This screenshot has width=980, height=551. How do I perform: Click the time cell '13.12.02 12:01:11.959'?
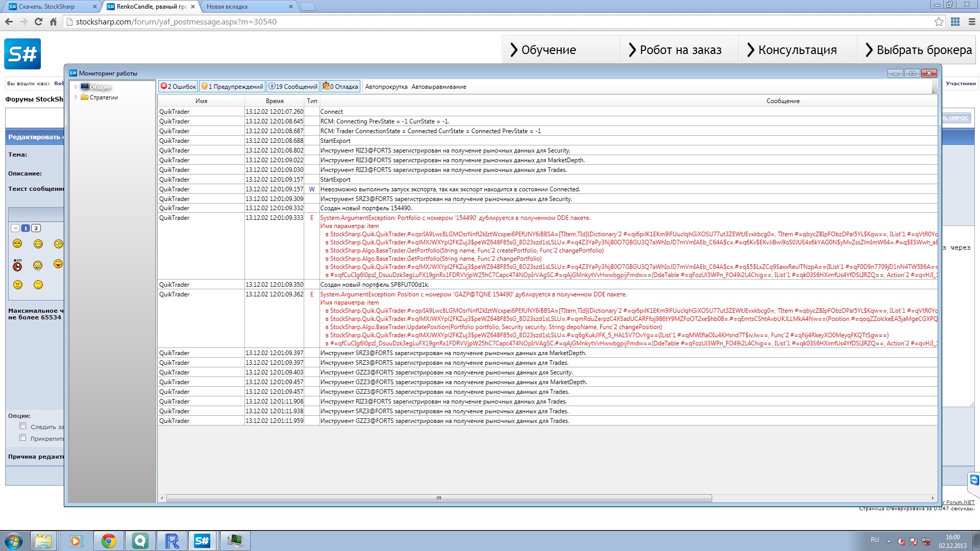click(275, 421)
